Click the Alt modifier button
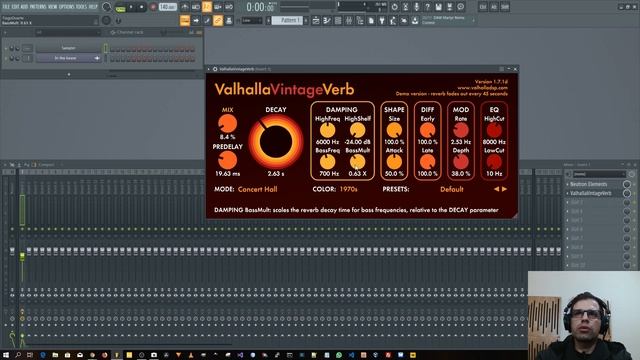 [494, 7]
